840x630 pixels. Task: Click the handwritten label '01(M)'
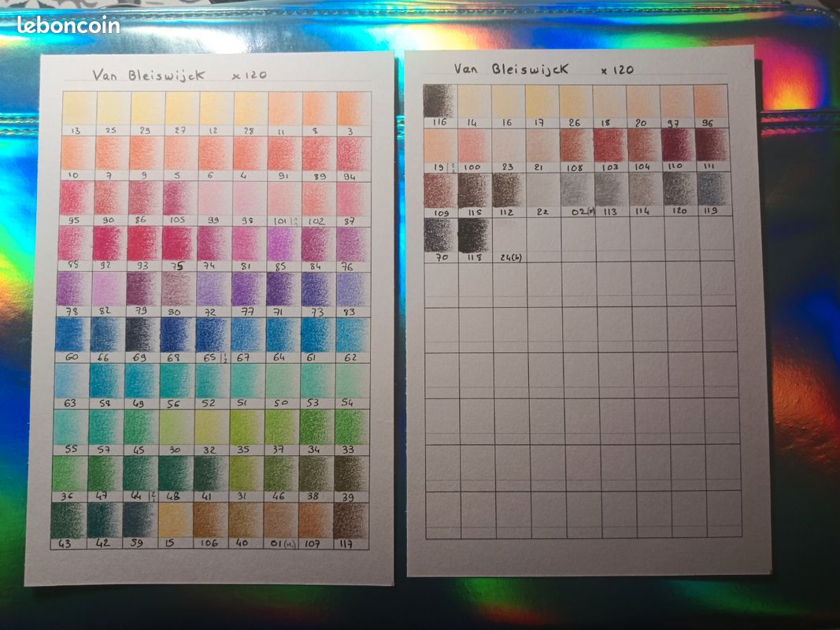coord(283,543)
